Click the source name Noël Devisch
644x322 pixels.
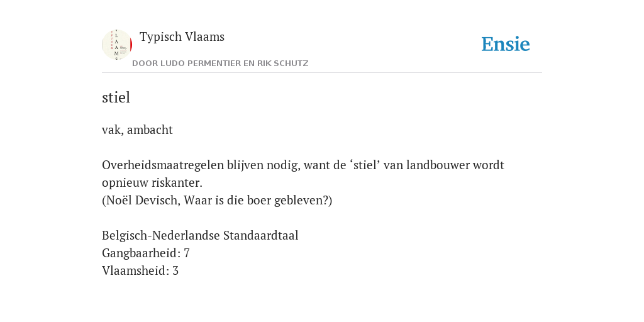point(141,201)
